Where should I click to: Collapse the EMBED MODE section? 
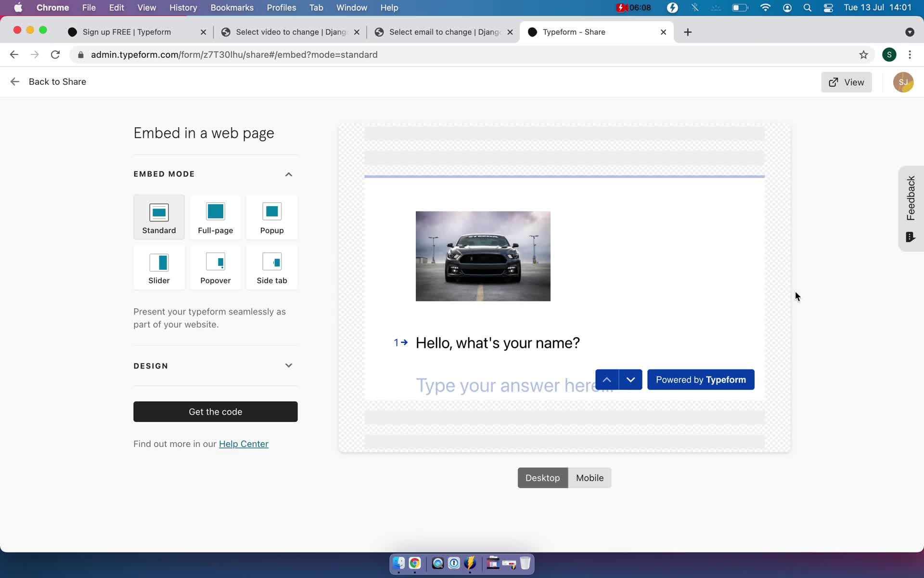click(x=288, y=174)
